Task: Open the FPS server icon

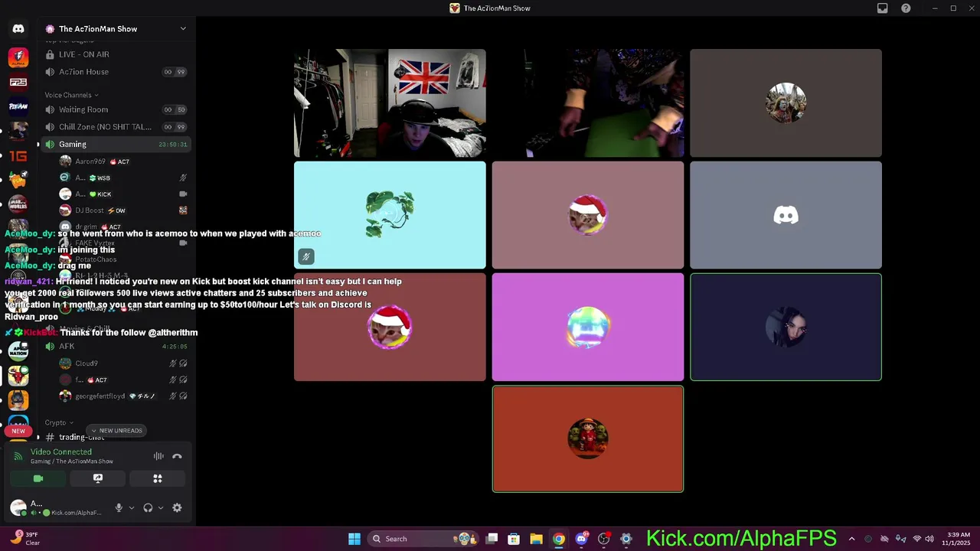Action: (18, 82)
